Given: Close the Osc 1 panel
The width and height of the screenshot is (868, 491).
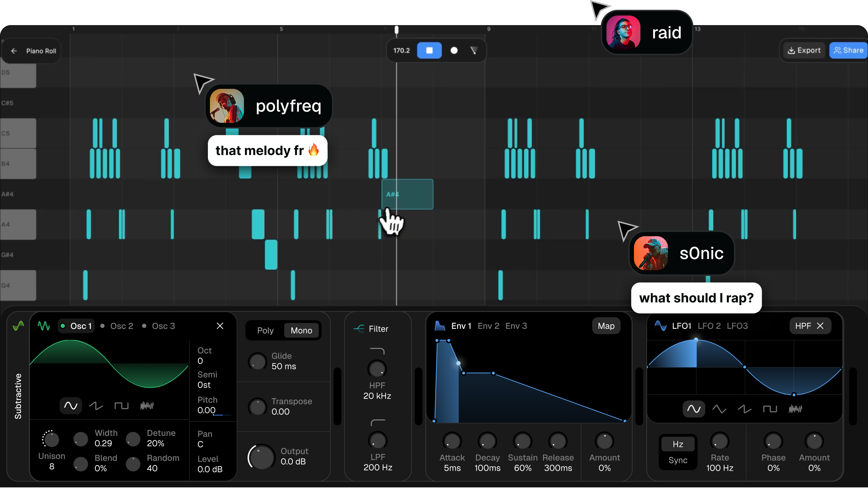Looking at the screenshot, I should pos(220,326).
